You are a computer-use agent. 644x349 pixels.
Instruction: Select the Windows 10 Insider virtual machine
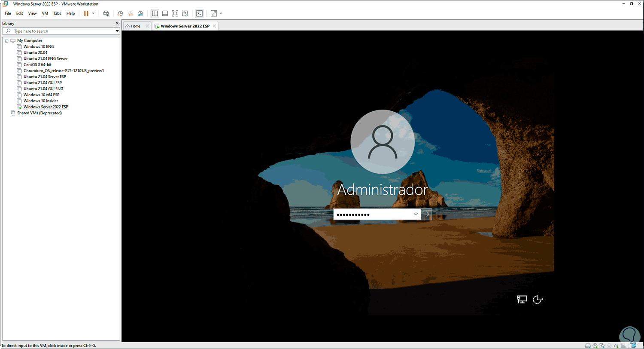(41, 101)
